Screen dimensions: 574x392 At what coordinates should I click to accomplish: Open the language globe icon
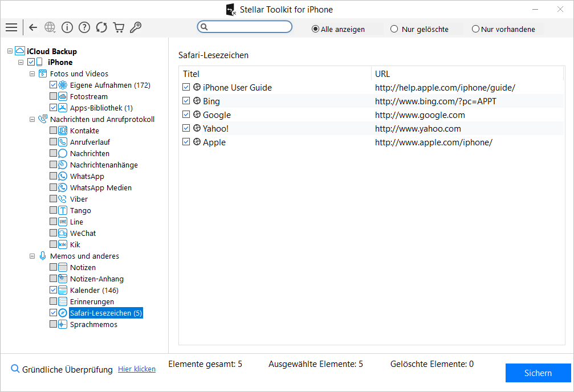pyautogui.click(x=50, y=27)
